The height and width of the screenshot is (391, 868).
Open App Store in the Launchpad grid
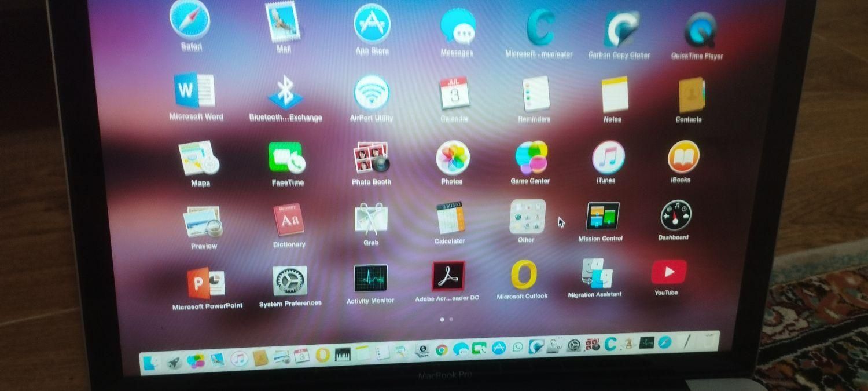click(372, 24)
